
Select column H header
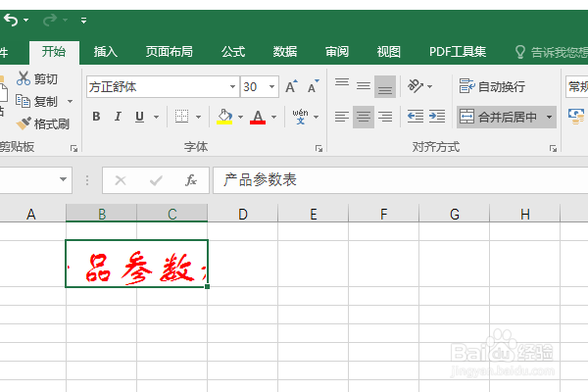(x=525, y=214)
